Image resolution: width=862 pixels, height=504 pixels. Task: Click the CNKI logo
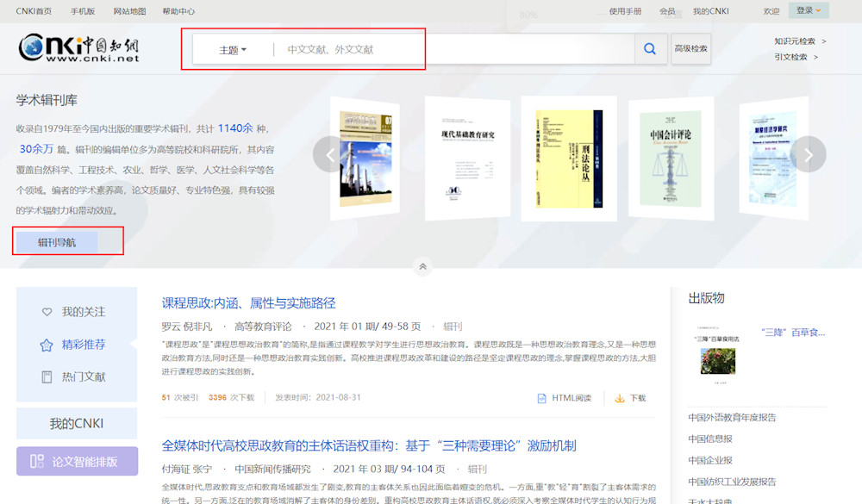click(x=78, y=48)
